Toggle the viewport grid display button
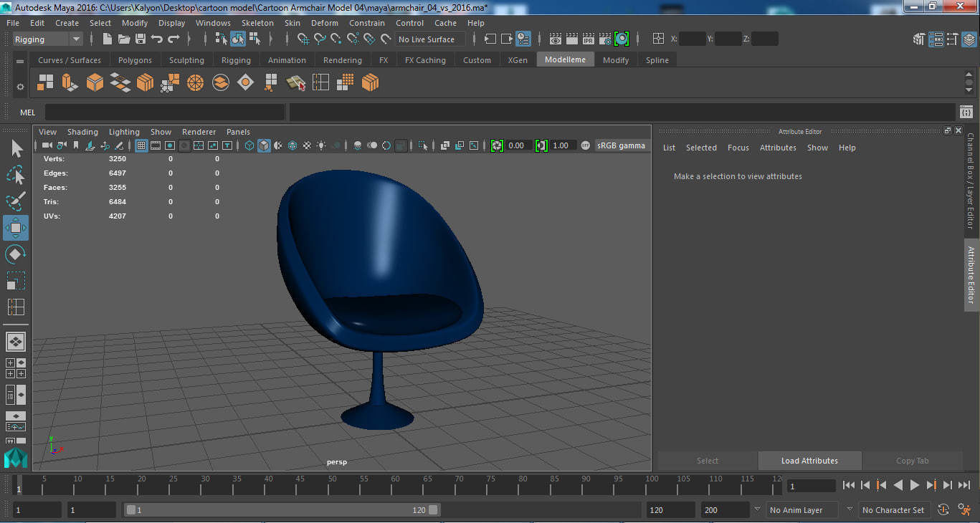The height and width of the screenshot is (523, 980). (x=141, y=145)
